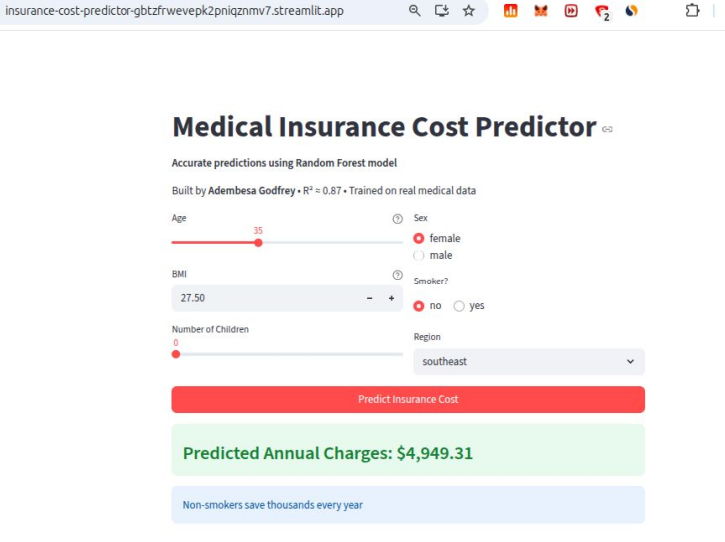This screenshot has width=725, height=542.
Task: Bookmark this page with the star icon
Action: (x=468, y=11)
